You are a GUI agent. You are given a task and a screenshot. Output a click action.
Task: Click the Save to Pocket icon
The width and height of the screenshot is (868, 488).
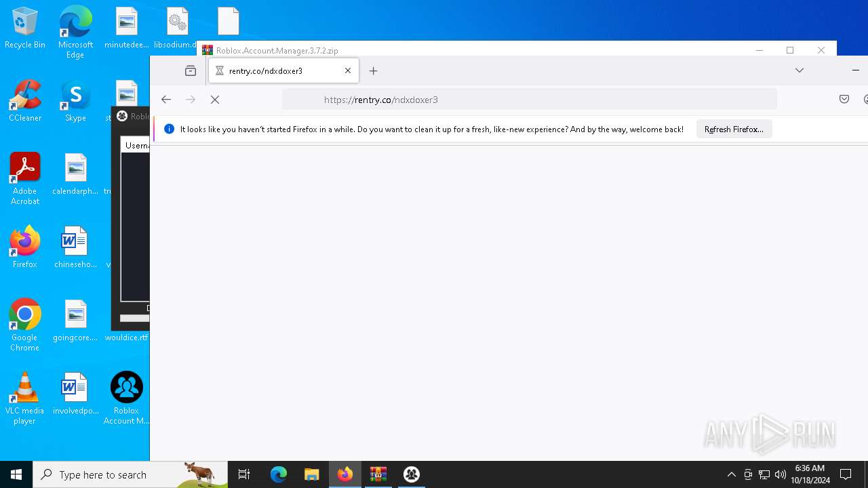click(844, 100)
